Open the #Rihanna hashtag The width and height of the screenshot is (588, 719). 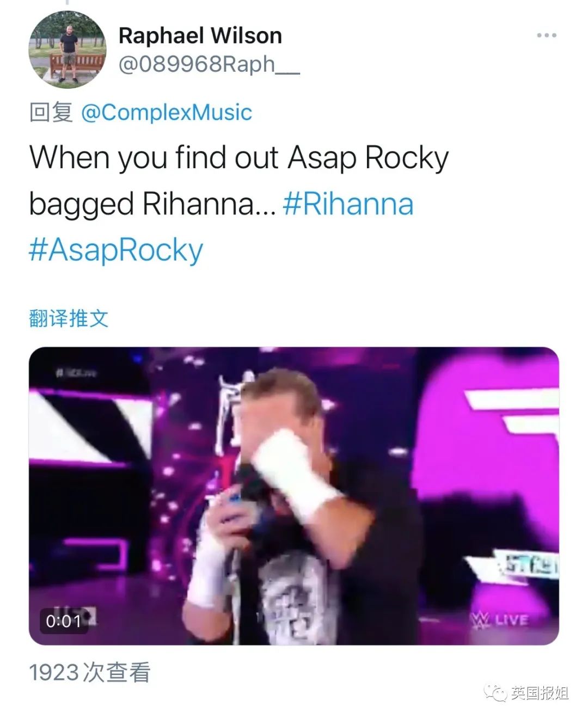coord(348,204)
